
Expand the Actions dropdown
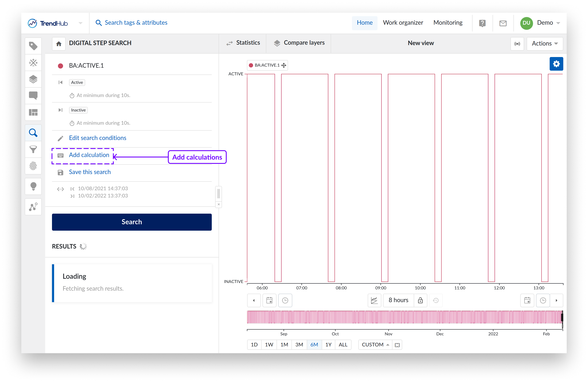[x=545, y=44]
